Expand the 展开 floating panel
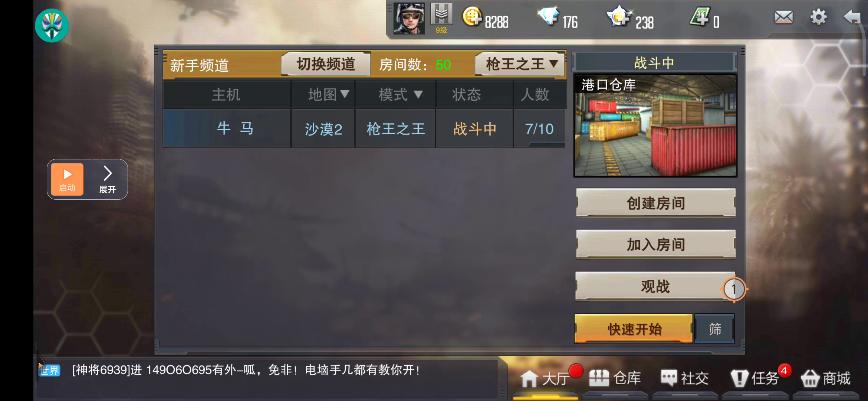This screenshot has height=401, width=868. click(x=108, y=179)
